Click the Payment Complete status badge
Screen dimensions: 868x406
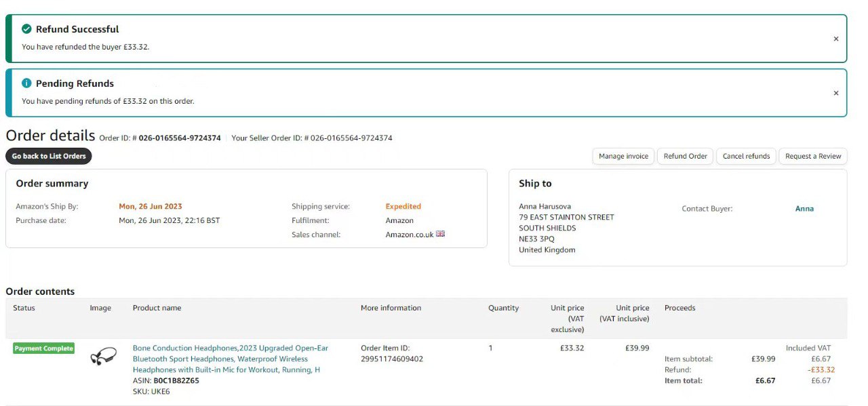(43, 348)
